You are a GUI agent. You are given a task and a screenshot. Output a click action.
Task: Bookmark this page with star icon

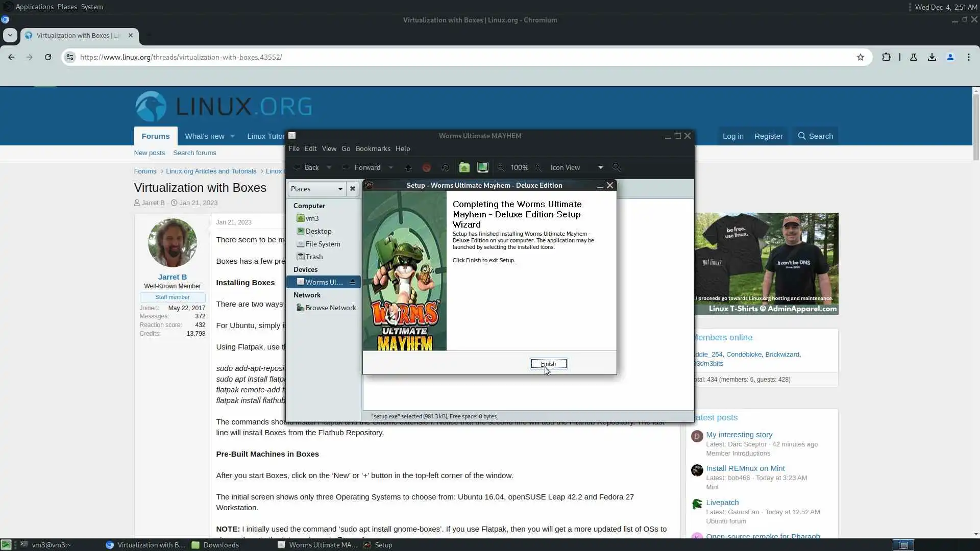point(861,57)
